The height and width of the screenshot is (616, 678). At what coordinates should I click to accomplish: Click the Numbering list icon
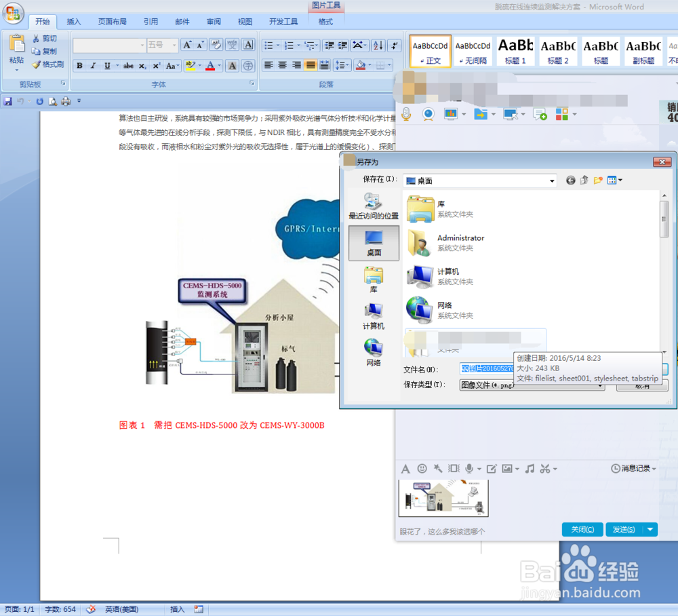tap(290, 45)
